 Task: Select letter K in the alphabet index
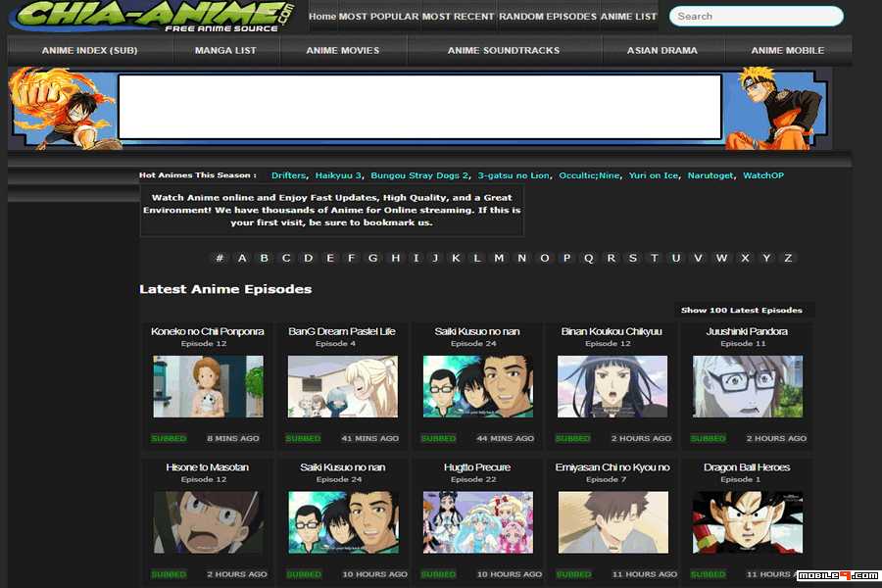coord(456,258)
